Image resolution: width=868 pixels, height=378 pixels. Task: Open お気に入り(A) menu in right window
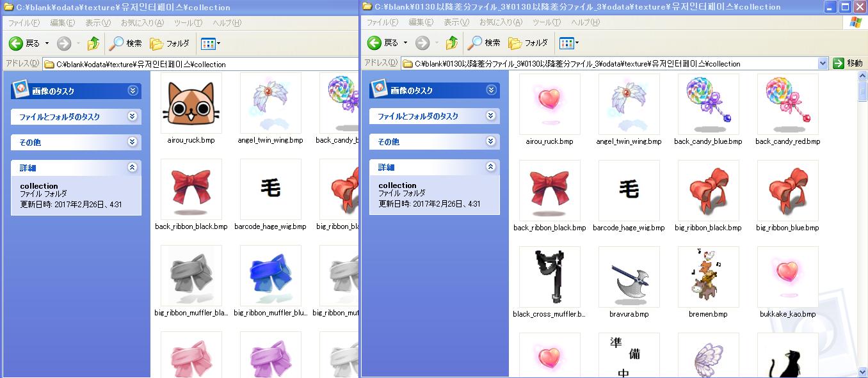click(500, 22)
